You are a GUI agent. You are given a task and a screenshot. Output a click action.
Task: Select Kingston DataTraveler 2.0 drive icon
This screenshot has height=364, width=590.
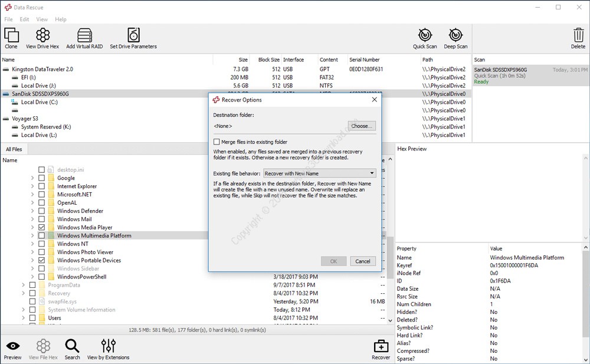tap(6, 69)
